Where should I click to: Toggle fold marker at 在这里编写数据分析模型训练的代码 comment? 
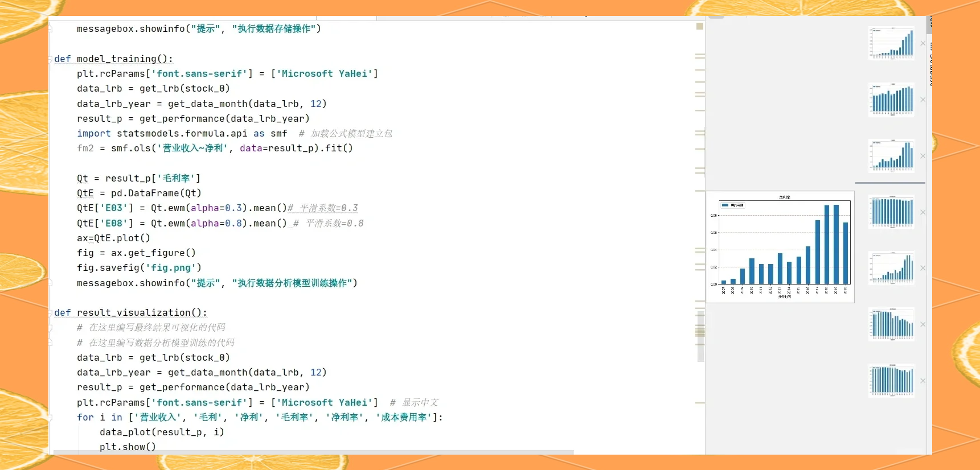click(51, 343)
